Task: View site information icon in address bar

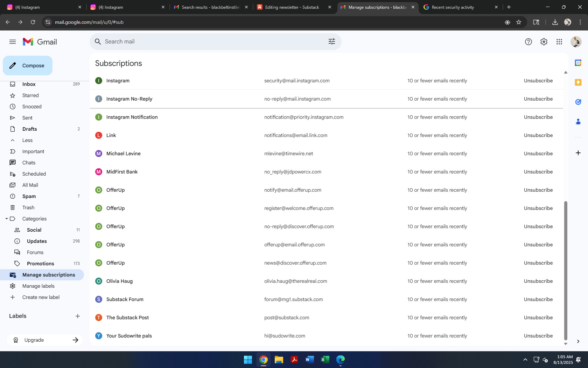Action: tap(48, 22)
